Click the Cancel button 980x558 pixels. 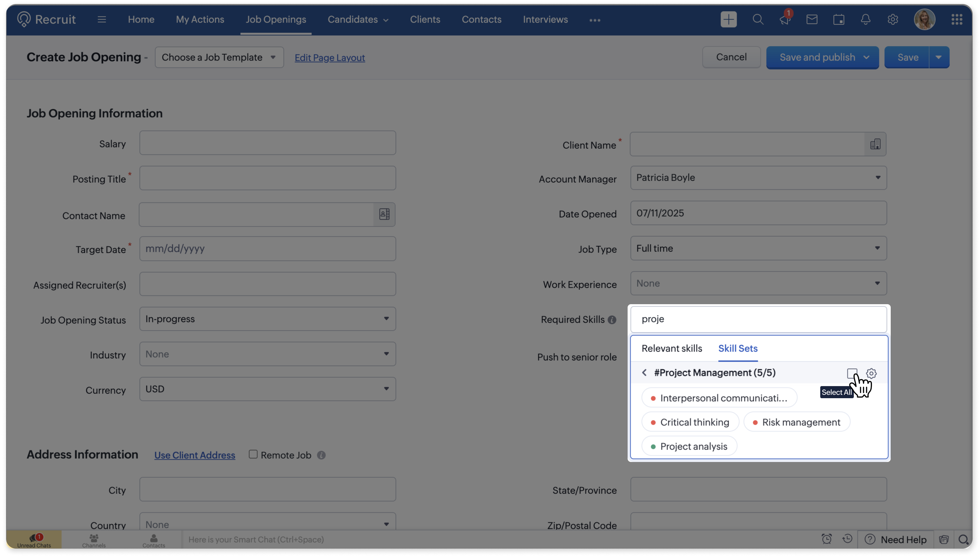(x=731, y=57)
